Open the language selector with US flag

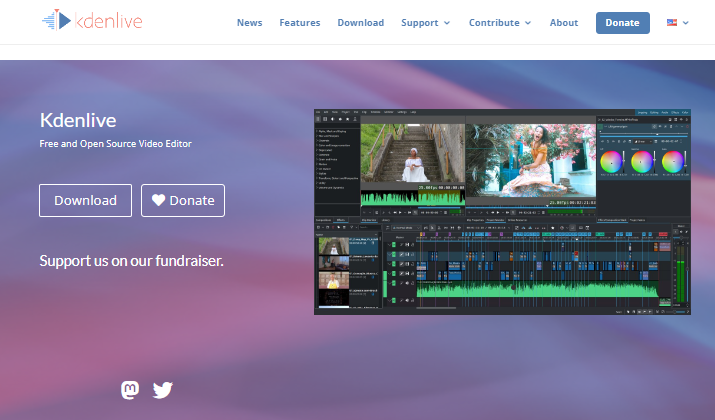point(678,23)
